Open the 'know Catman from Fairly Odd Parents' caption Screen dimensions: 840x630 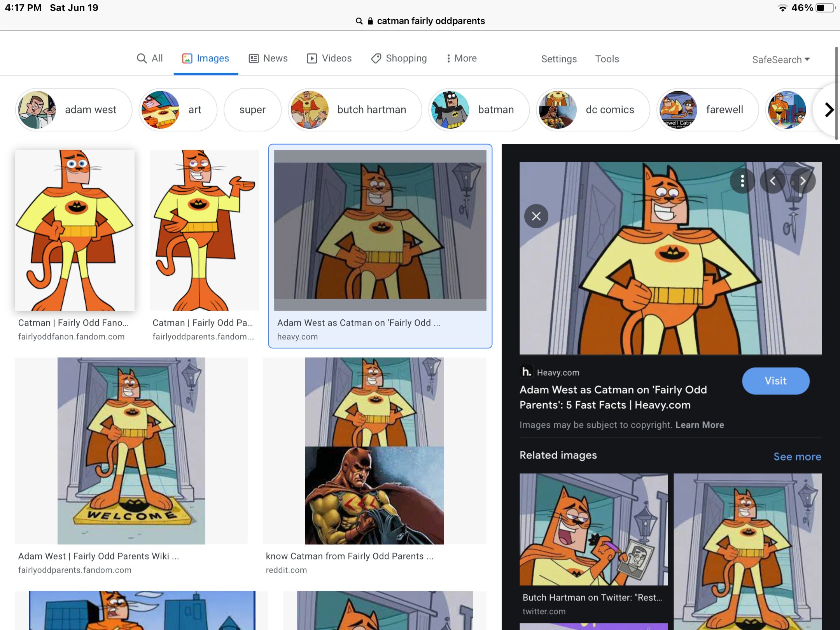tap(349, 556)
